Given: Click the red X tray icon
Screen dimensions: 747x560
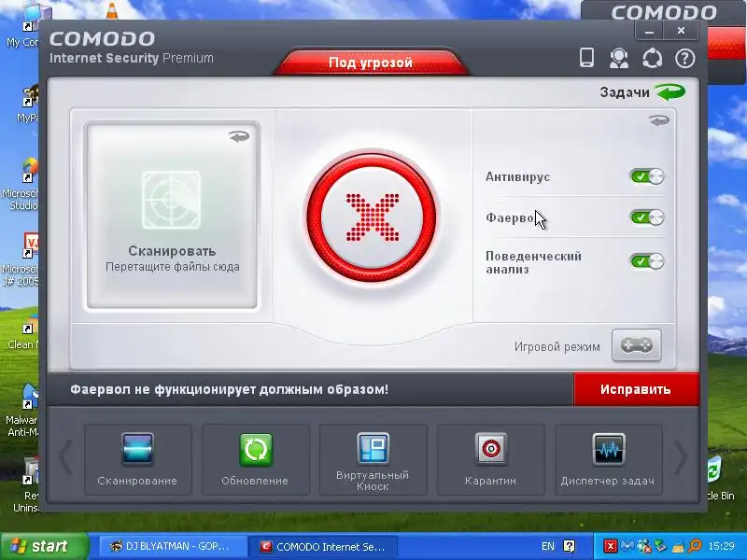Looking at the screenshot, I should tap(611, 546).
